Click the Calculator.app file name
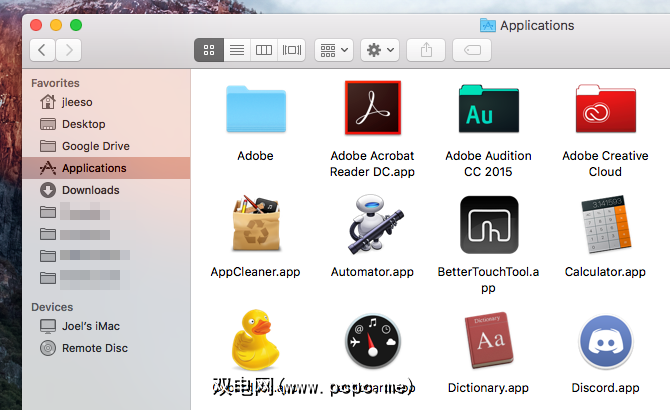The image size is (670, 410). (605, 272)
